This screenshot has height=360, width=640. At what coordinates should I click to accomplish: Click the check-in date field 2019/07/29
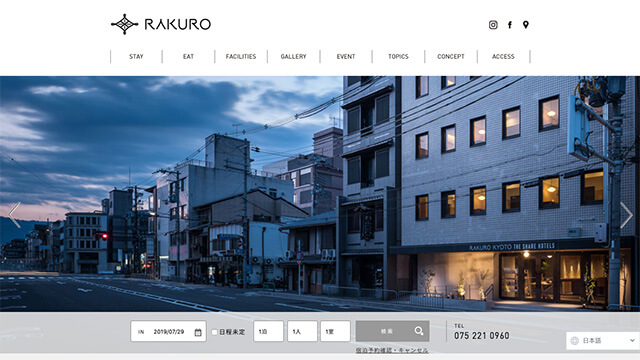(168, 331)
